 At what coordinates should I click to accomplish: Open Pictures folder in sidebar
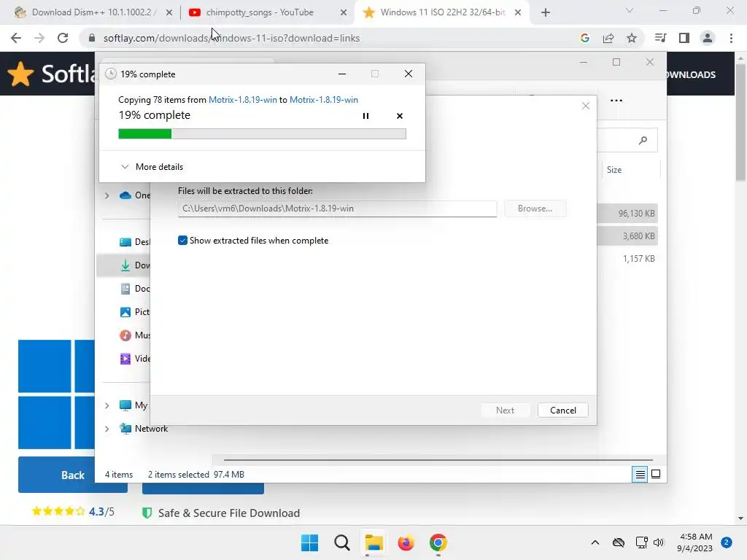pos(134,312)
